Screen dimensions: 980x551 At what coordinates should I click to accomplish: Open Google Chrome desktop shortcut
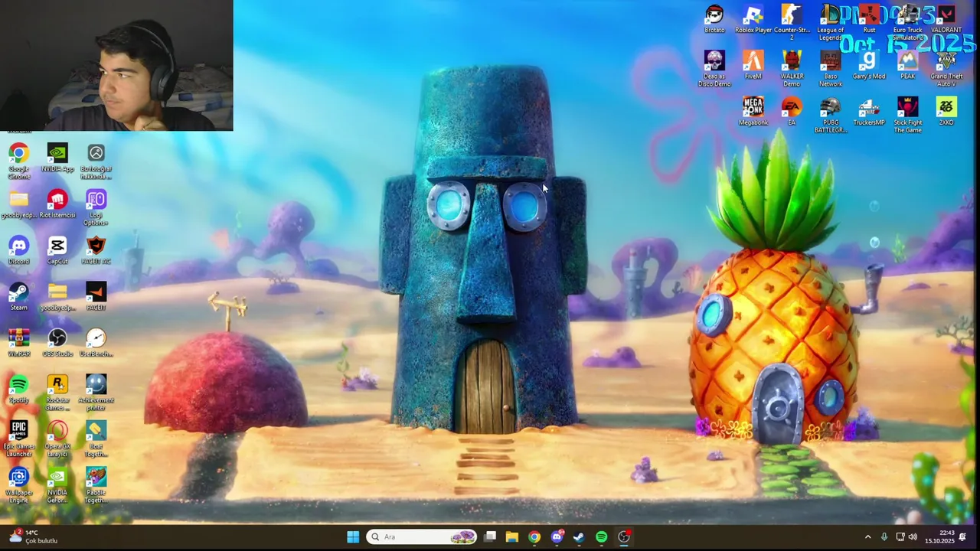[x=19, y=161]
